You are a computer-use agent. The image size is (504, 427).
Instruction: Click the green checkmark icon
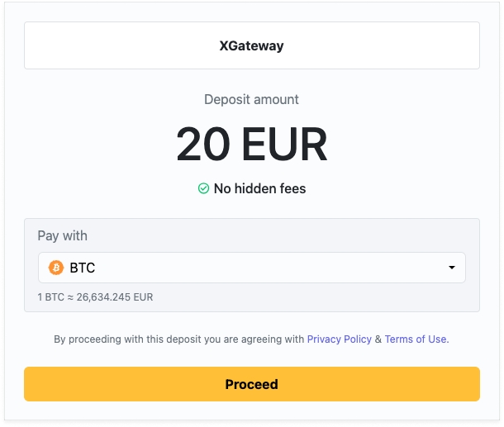pyautogui.click(x=203, y=189)
